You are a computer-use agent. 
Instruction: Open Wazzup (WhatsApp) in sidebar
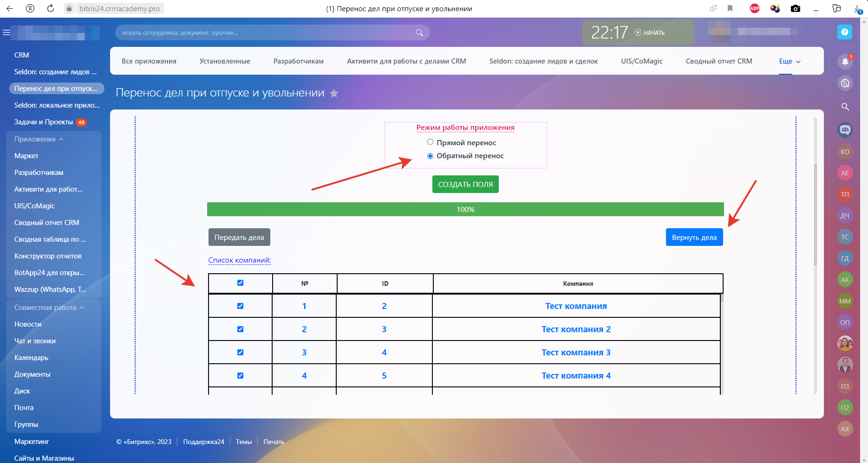(x=50, y=289)
